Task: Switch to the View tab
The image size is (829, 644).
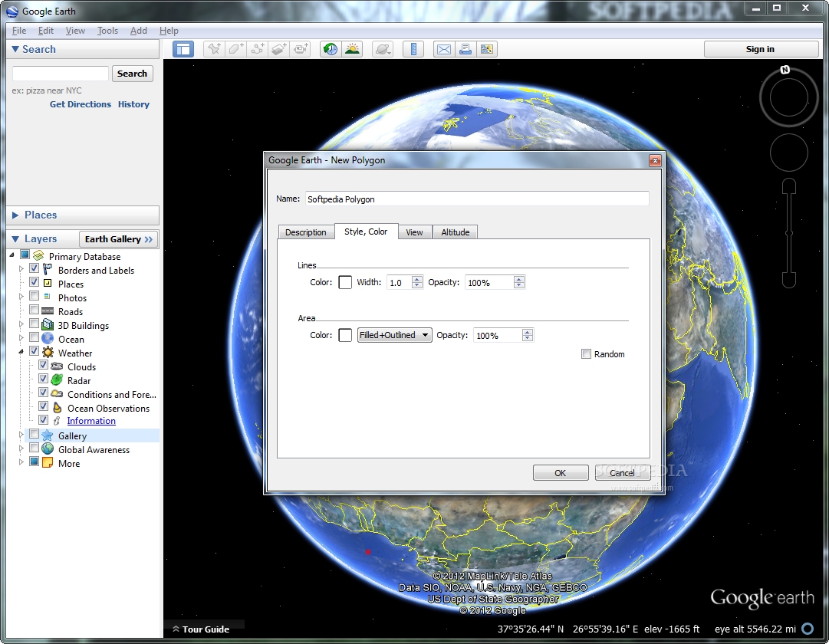Action: pos(414,232)
